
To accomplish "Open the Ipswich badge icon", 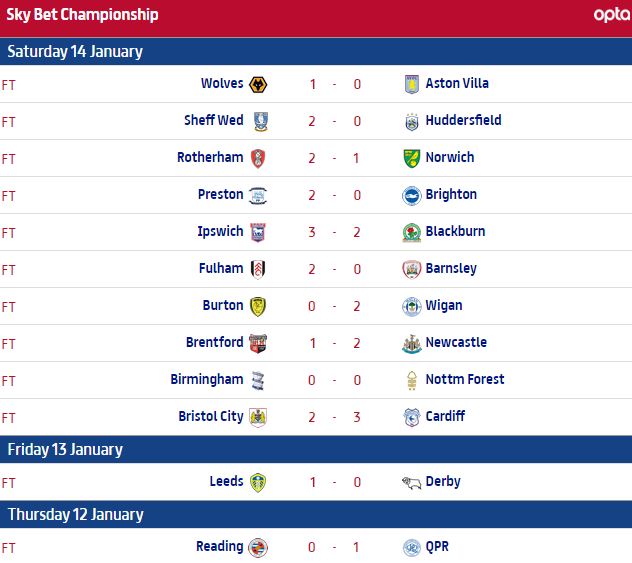I will click(257, 233).
